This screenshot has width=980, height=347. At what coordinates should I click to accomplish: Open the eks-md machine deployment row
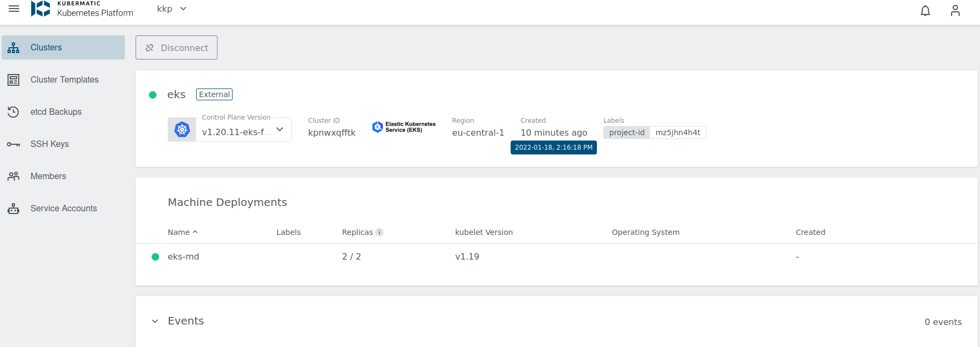coord(183,257)
